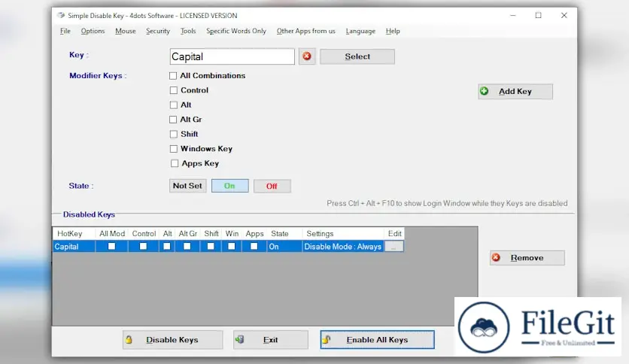
Task: Open the Tools menu
Action: click(188, 31)
